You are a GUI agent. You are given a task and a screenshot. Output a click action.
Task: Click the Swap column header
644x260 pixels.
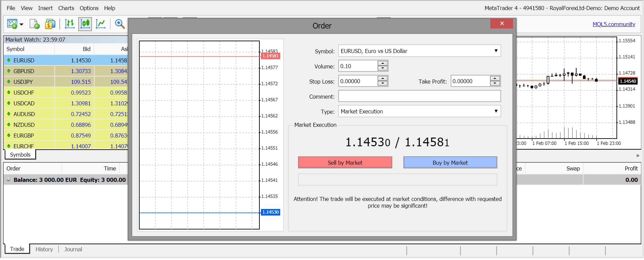tap(554, 168)
